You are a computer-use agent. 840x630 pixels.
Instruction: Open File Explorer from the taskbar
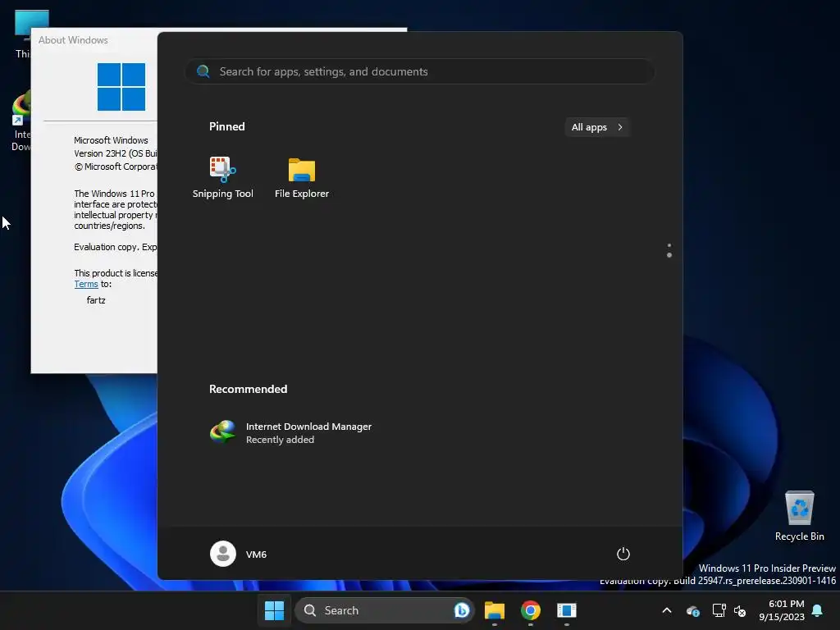point(495,610)
